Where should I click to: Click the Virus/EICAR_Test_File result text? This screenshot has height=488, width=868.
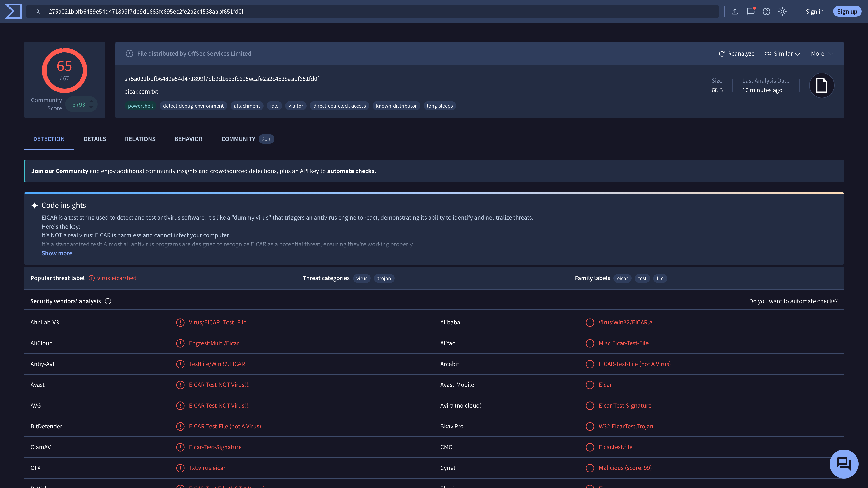[217, 322]
